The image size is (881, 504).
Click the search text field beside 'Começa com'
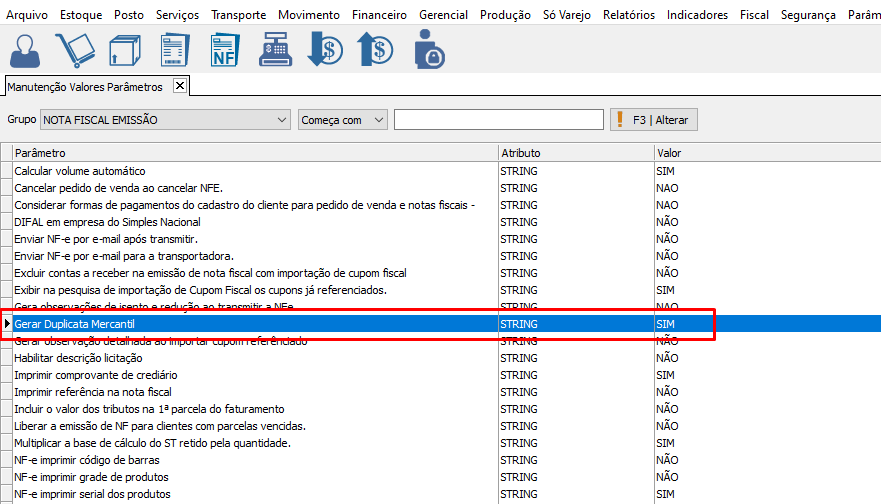point(498,120)
